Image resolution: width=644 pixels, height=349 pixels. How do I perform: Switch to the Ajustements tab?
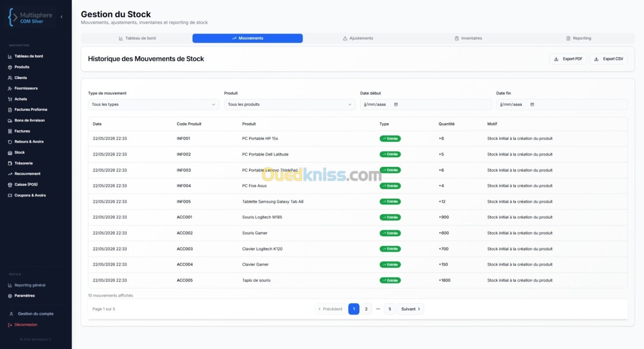click(358, 38)
